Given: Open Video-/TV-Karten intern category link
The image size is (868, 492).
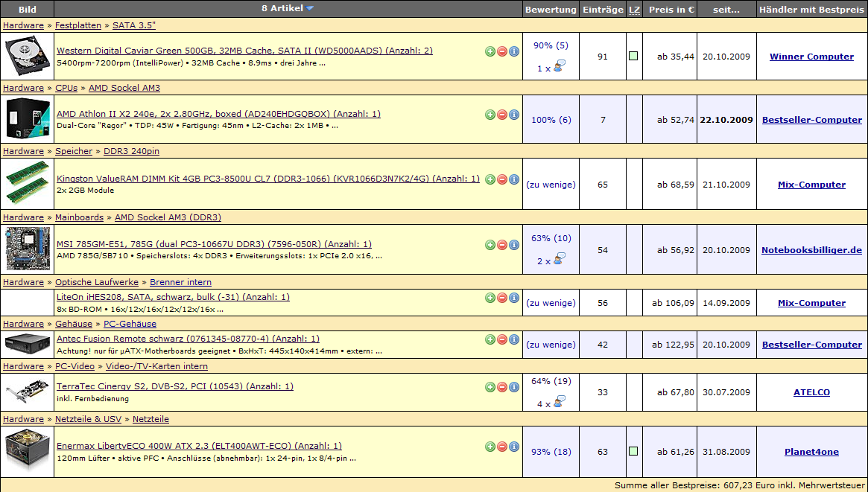Looking at the screenshot, I should (x=156, y=366).
